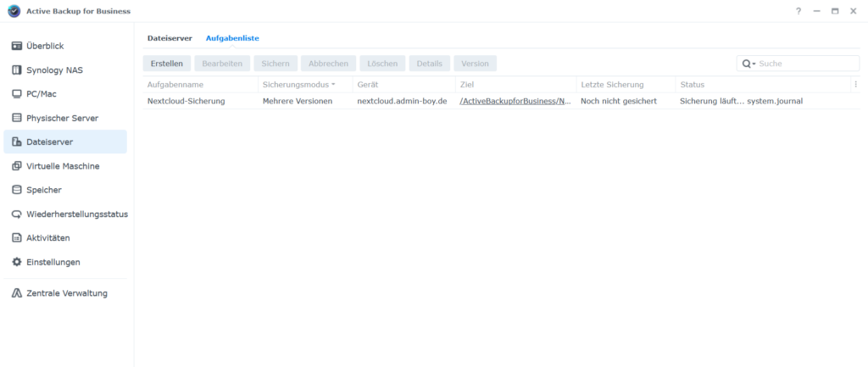Viewport: 868px width, 367px height.
Task: Select the Nextcloud-Sicherung task row
Action: click(186, 101)
